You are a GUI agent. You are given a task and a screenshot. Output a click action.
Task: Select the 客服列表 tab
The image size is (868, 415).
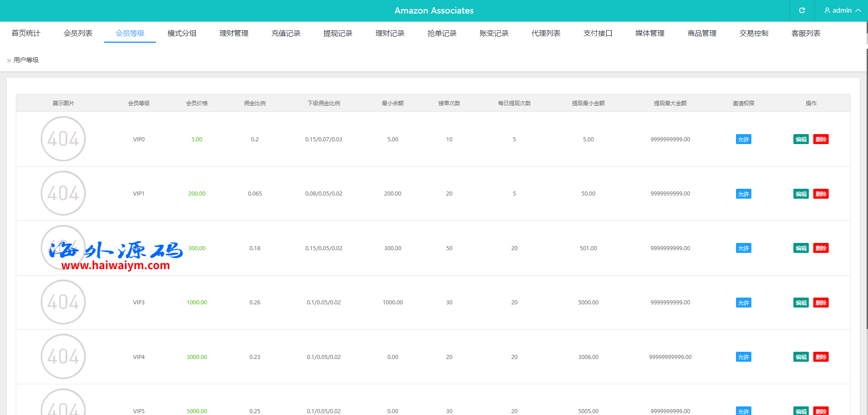pyautogui.click(x=806, y=33)
